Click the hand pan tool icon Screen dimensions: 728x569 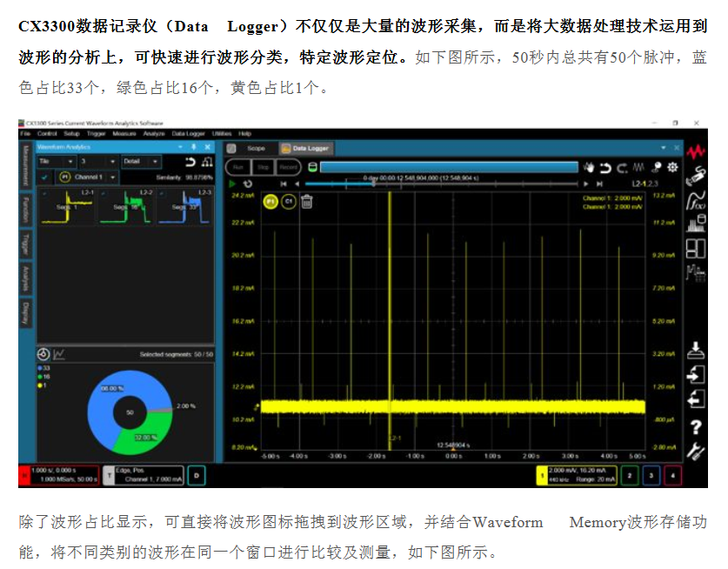(x=589, y=166)
